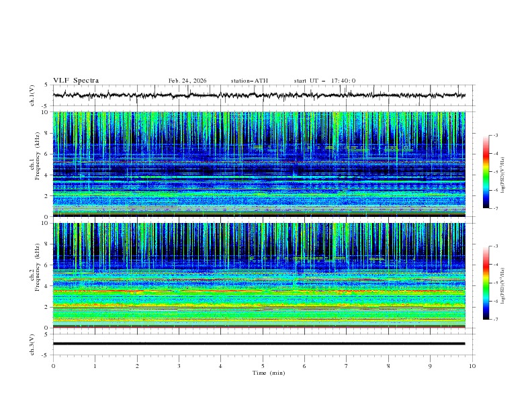This screenshot has height=411, width=532.
Task: Pick the ch.1 PSD color bar
Action: click(486, 172)
